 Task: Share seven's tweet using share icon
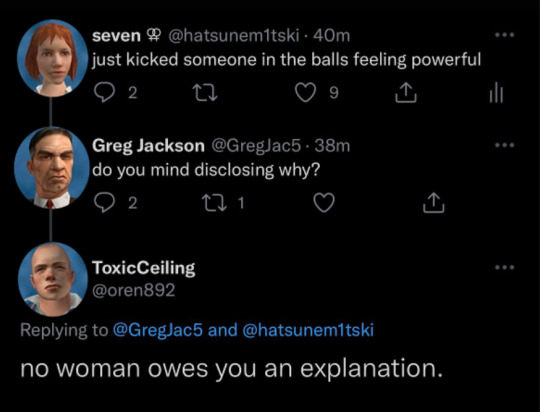pyautogui.click(x=405, y=93)
